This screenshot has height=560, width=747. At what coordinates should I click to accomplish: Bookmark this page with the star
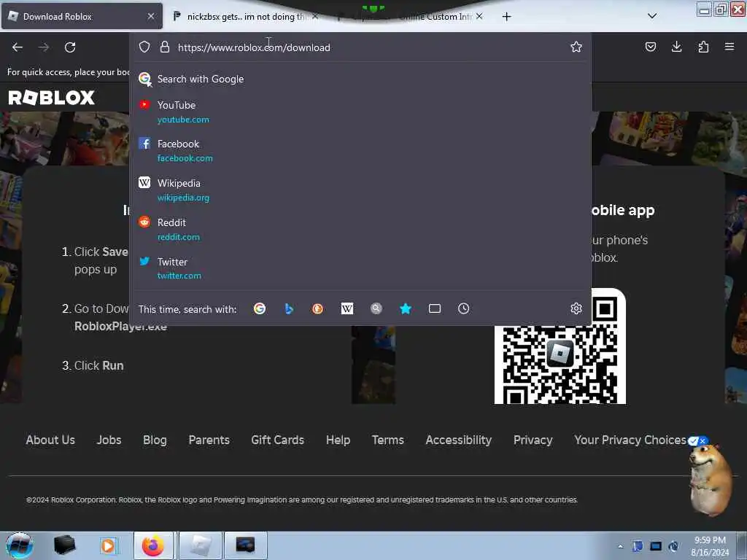click(576, 47)
